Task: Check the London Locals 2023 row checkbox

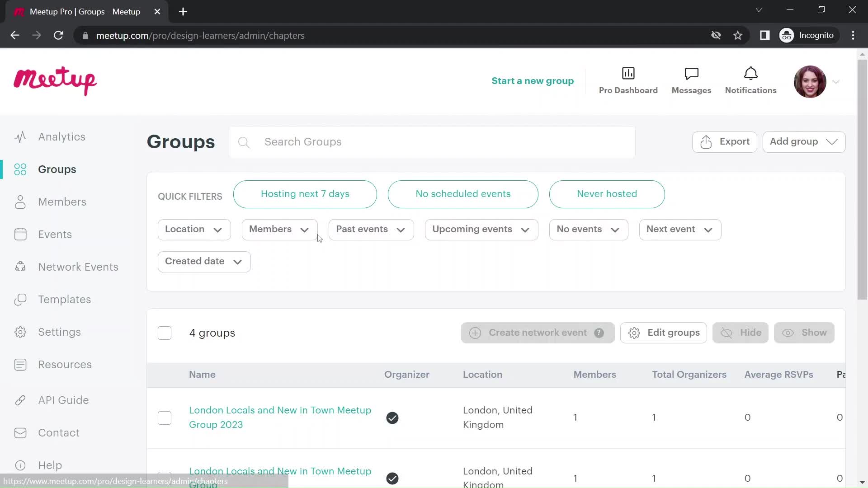Action: [165, 418]
